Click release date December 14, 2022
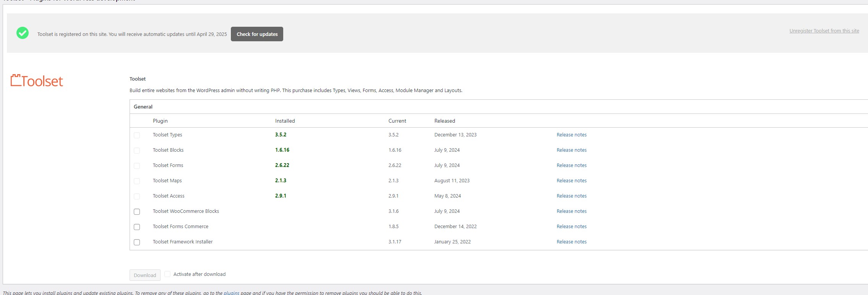Image resolution: width=868 pixels, height=295 pixels. (x=455, y=227)
